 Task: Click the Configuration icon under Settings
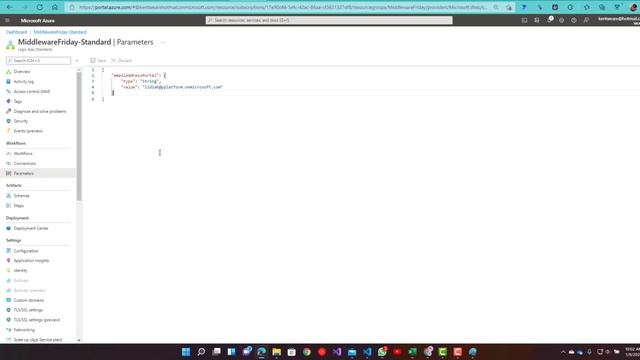[9, 251]
